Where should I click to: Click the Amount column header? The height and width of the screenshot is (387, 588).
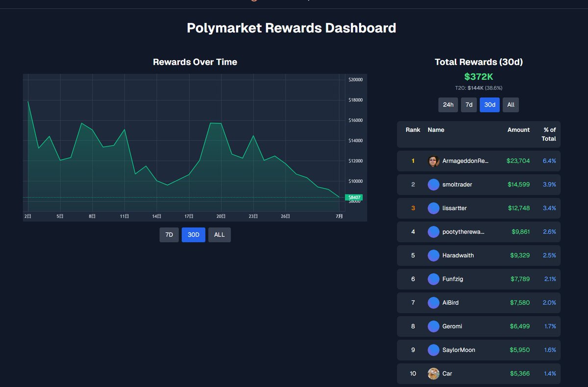pyautogui.click(x=518, y=130)
